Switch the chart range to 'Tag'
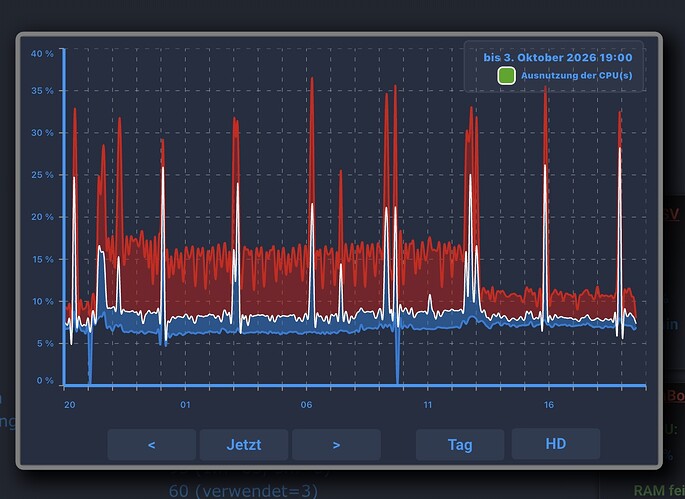 (x=460, y=444)
